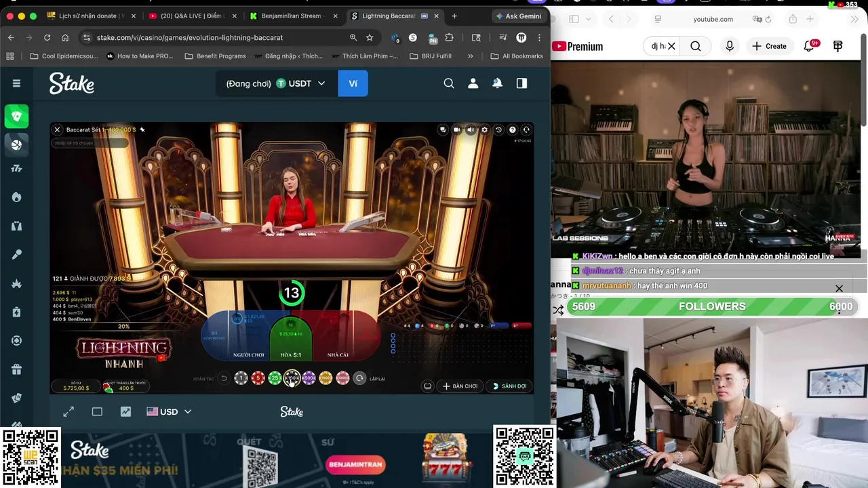Favorite the Baccarat table star icon
The image size is (868, 488).
point(142,129)
